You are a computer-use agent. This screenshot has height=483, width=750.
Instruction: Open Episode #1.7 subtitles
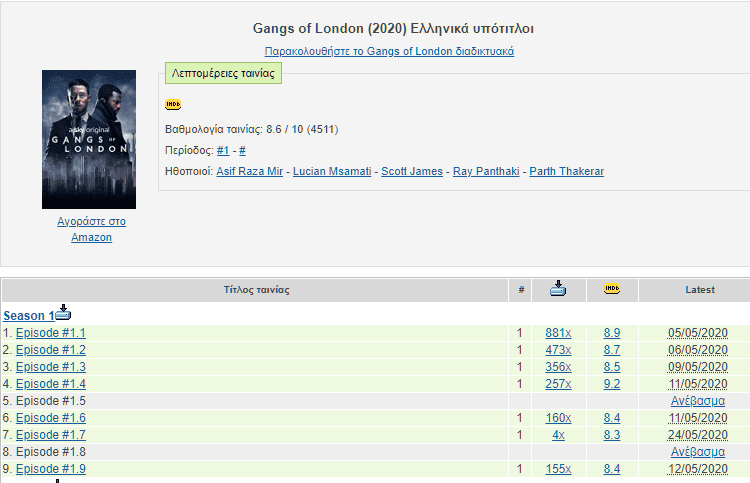point(51,435)
